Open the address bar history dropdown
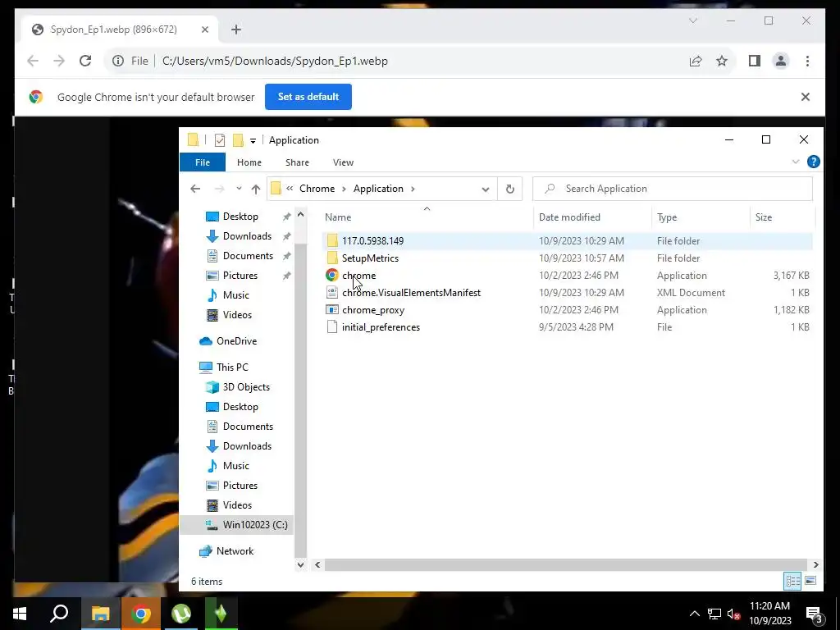The image size is (840, 630). 486,189
